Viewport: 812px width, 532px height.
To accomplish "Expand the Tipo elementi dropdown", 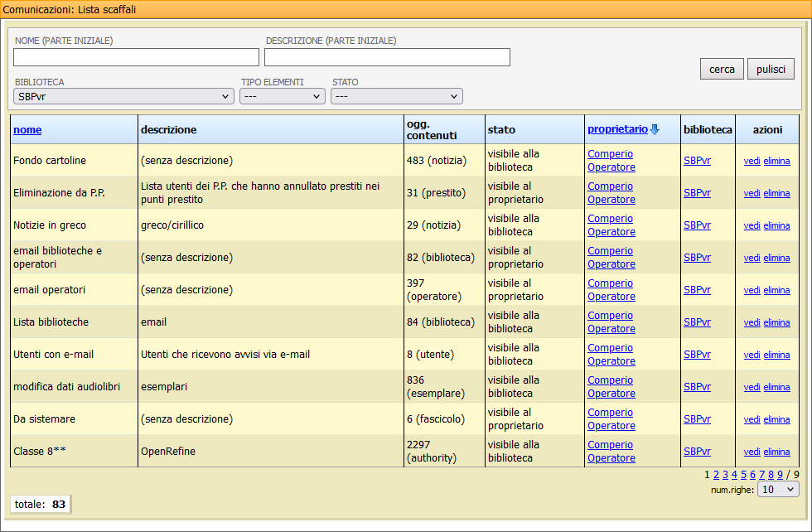I will [x=282, y=96].
